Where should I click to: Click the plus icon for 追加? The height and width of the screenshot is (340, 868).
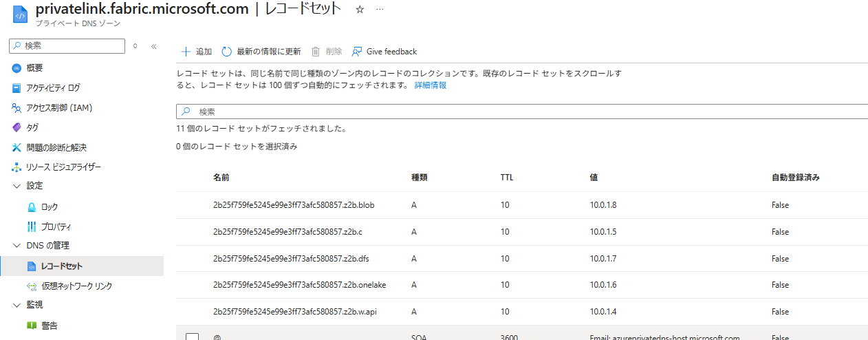(x=186, y=52)
